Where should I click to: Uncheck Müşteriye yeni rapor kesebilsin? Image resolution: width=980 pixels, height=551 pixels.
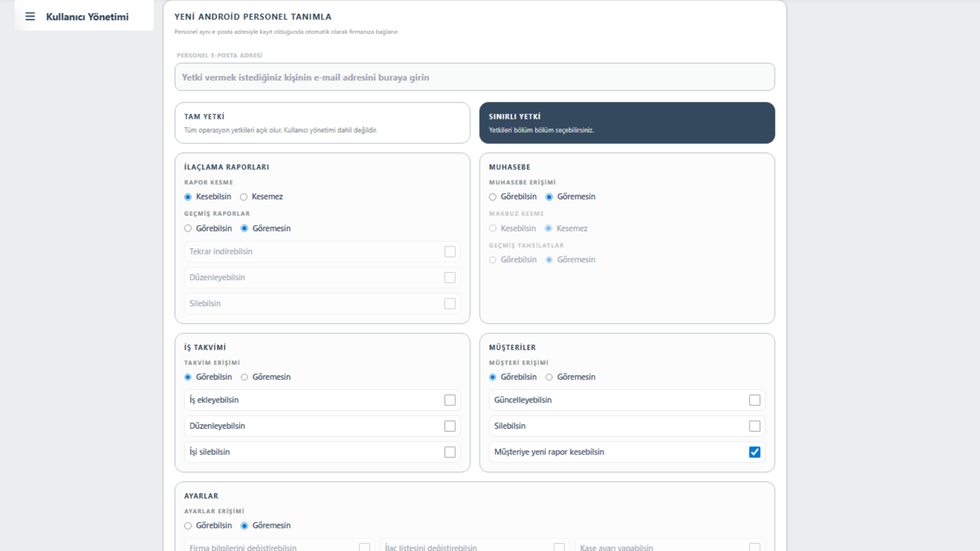coord(755,452)
